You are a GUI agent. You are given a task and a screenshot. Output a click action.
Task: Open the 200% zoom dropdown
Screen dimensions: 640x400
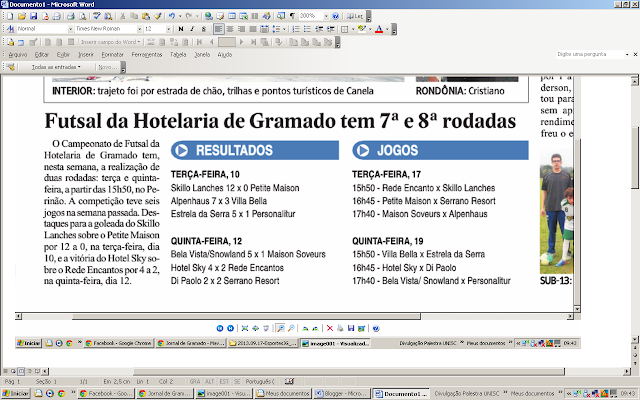[326, 16]
